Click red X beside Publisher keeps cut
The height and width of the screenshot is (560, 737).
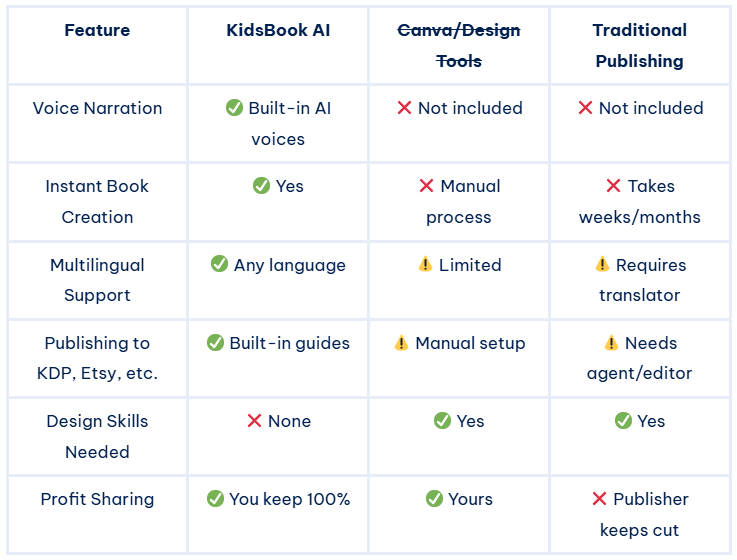coord(600,499)
